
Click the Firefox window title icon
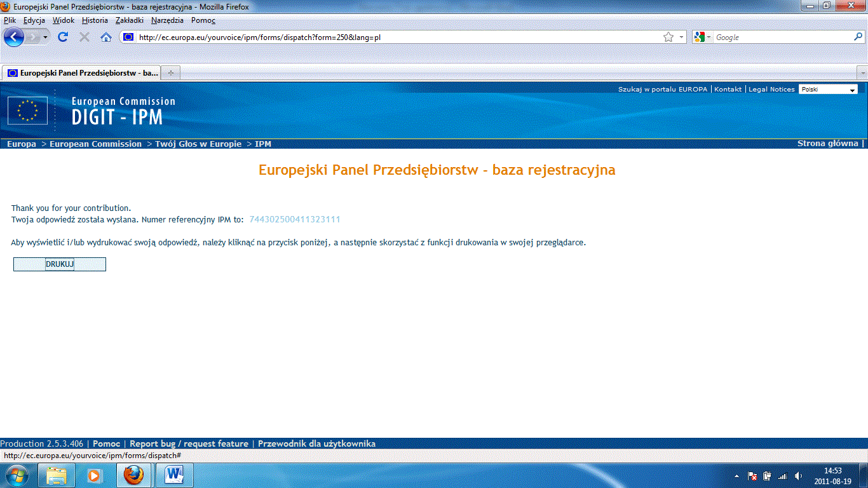(x=6, y=7)
